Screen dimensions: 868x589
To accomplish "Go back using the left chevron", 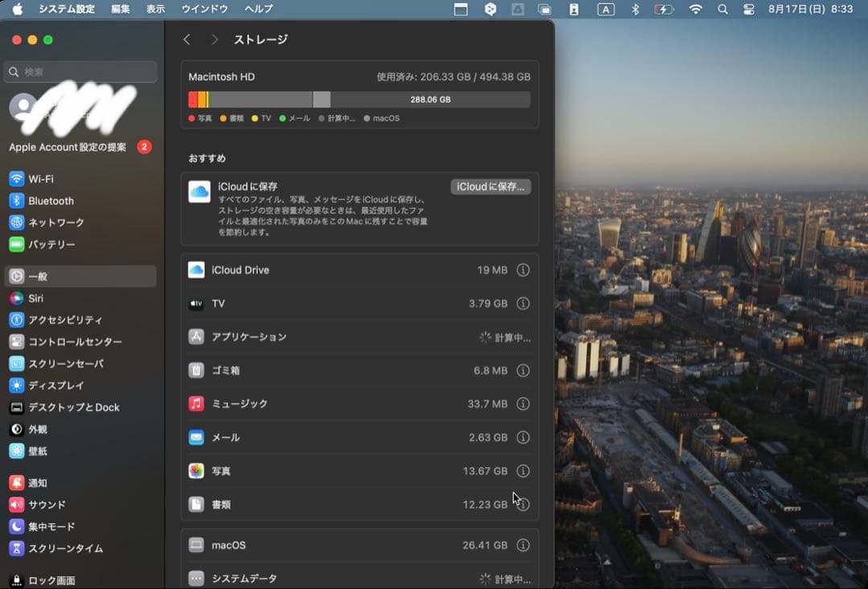I will [x=187, y=39].
